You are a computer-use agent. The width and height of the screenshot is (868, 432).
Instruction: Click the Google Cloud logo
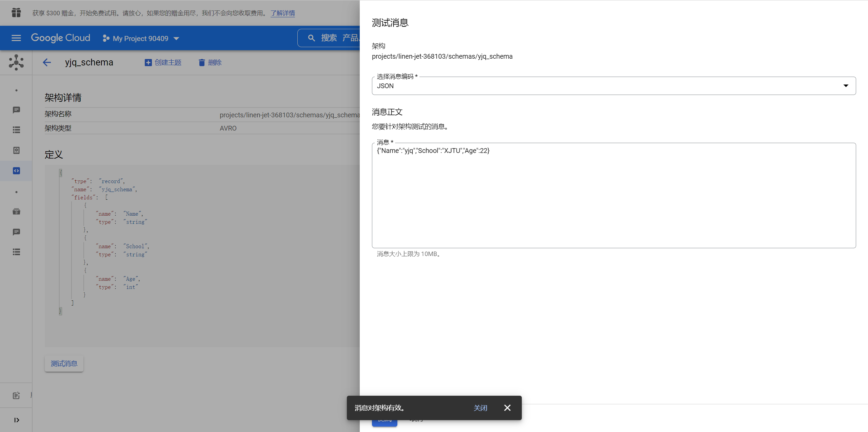pyautogui.click(x=61, y=38)
